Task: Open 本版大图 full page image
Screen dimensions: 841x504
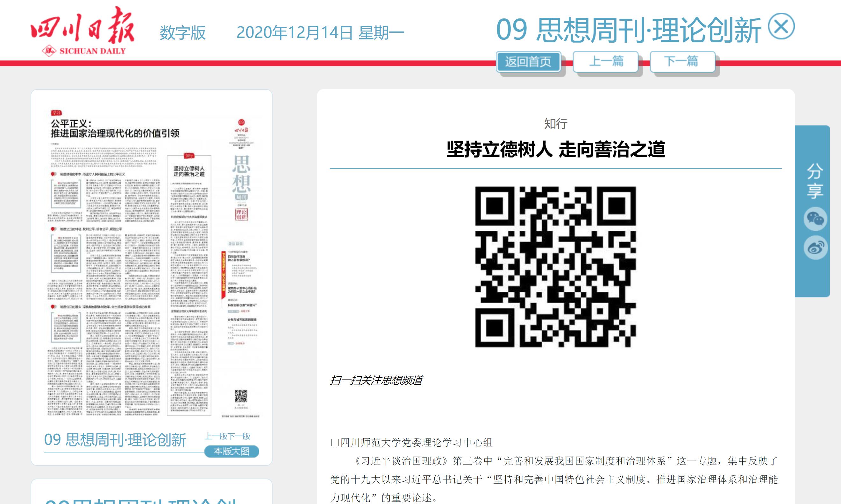Action: (x=232, y=451)
